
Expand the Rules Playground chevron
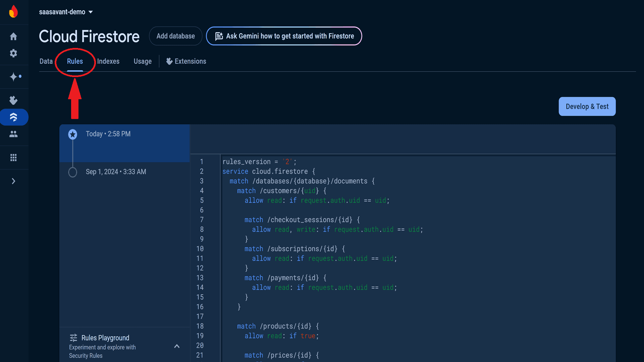coord(177,346)
